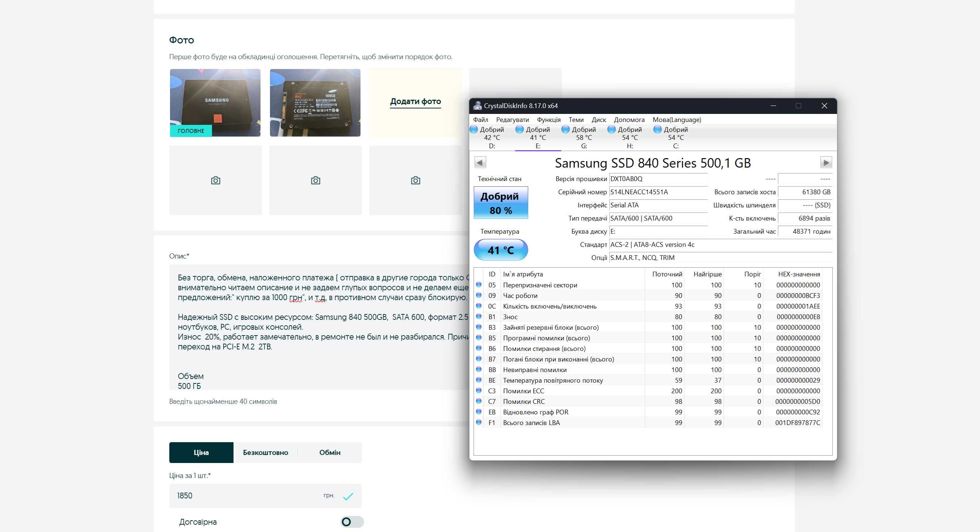Screen dimensions: 980x532
Task: Select disk D: status orb at 42 °C
Action: click(x=474, y=130)
